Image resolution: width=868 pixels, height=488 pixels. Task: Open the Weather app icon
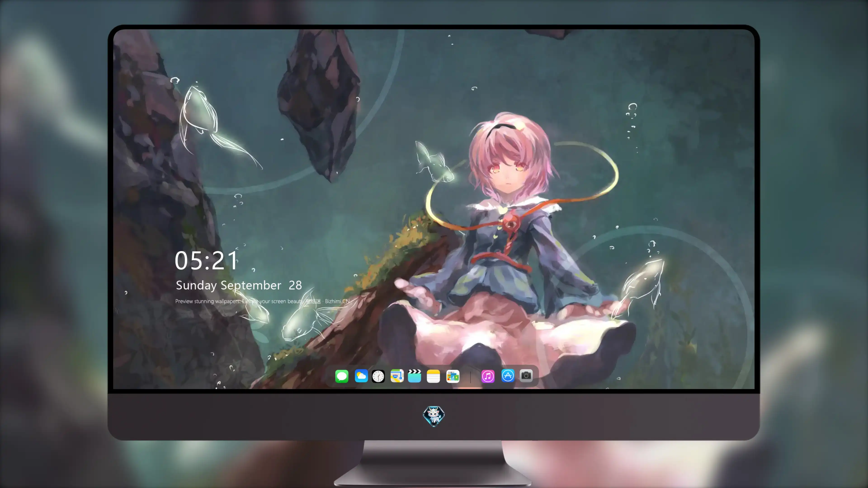[361, 376]
